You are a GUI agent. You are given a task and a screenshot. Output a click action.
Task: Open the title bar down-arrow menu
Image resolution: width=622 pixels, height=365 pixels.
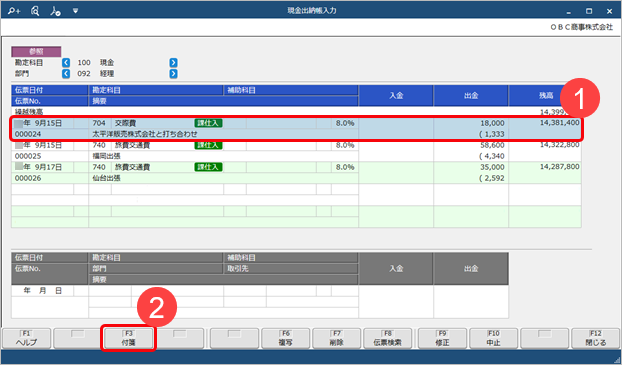(75, 11)
